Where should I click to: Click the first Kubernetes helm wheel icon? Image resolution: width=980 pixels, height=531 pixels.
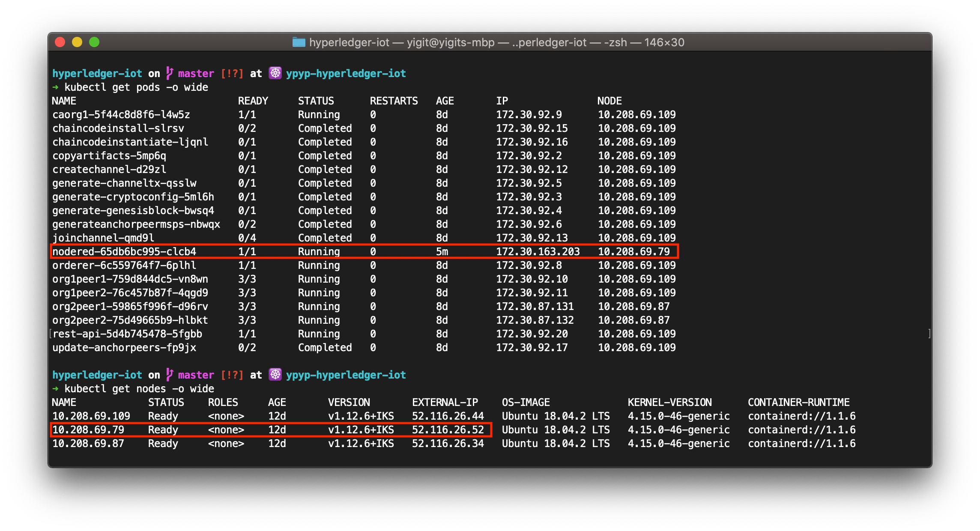coord(275,73)
